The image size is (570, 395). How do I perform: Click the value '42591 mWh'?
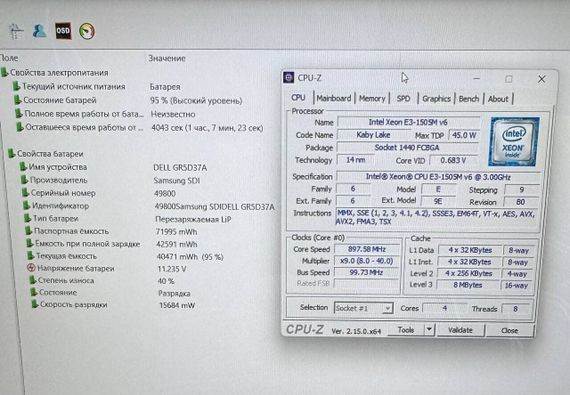(x=177, y=244)
